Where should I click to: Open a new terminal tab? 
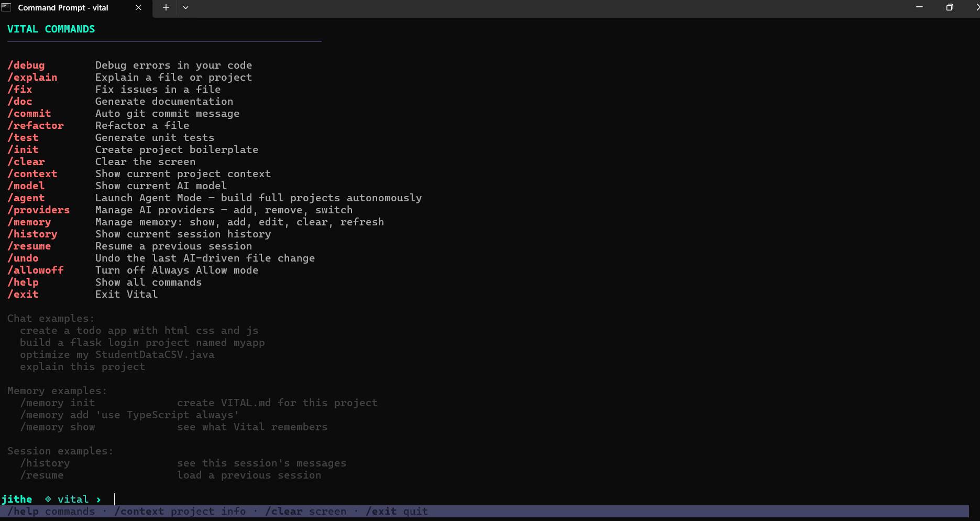point(166,8)
